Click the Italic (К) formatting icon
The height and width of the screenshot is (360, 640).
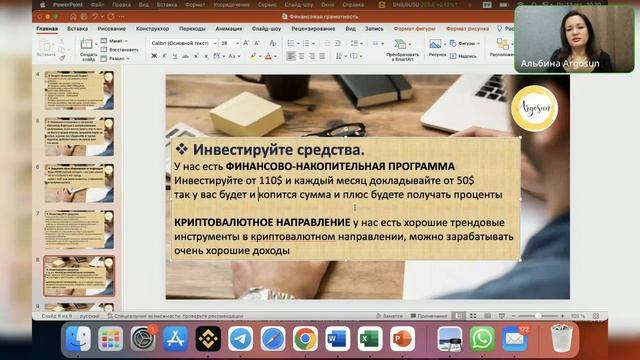tap(164, 56)
